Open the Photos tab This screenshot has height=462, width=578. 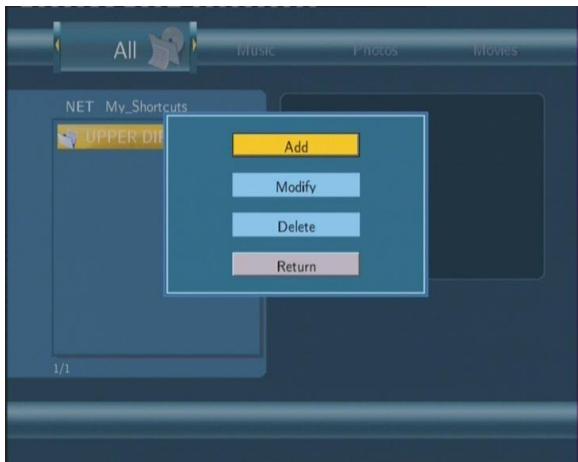point(375,50)
